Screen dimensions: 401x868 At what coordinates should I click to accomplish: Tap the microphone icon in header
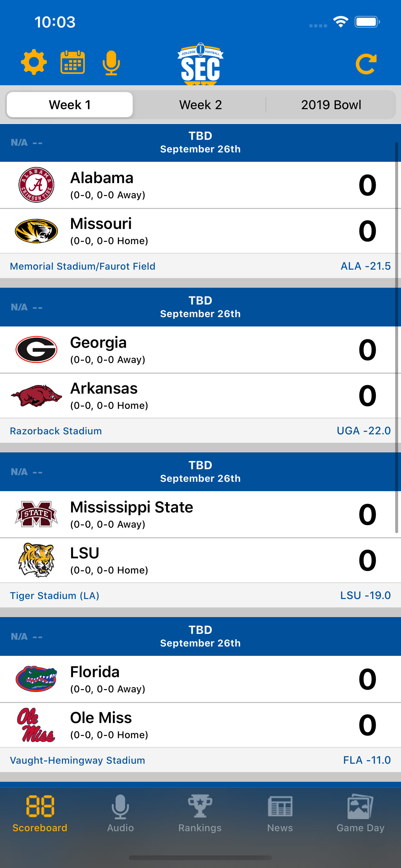coord(111,63)
